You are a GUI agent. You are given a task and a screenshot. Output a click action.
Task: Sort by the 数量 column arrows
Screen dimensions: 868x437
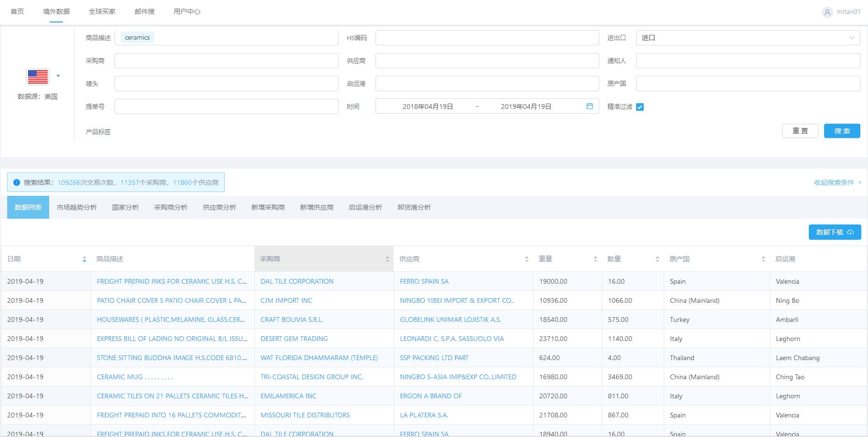(x=657, y=259)
